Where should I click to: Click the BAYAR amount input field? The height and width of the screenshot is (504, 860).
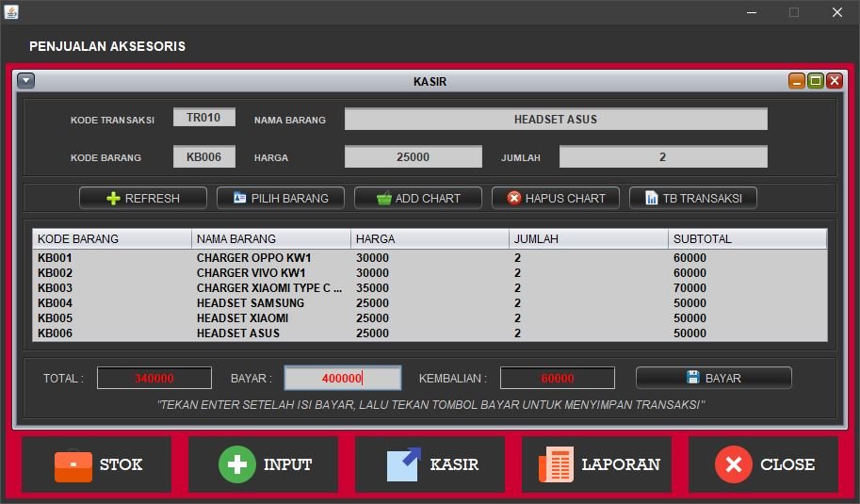(343, 378)
